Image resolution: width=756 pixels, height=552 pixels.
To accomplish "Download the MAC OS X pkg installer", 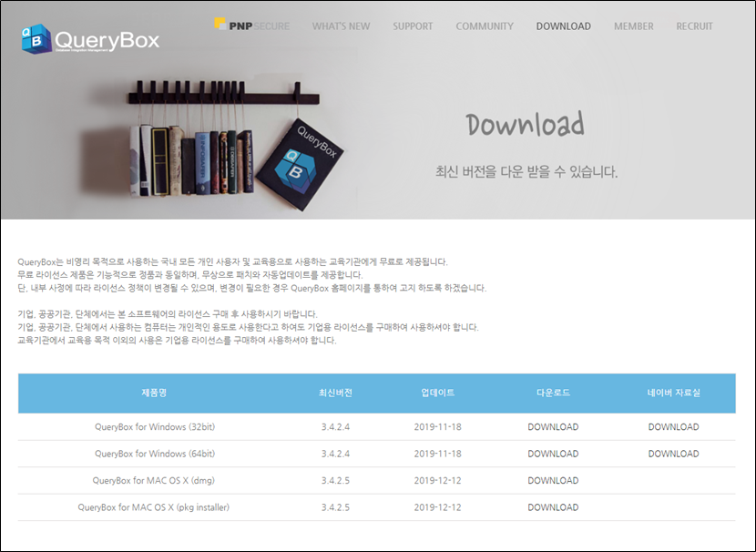I will click(x=553, y=507).
